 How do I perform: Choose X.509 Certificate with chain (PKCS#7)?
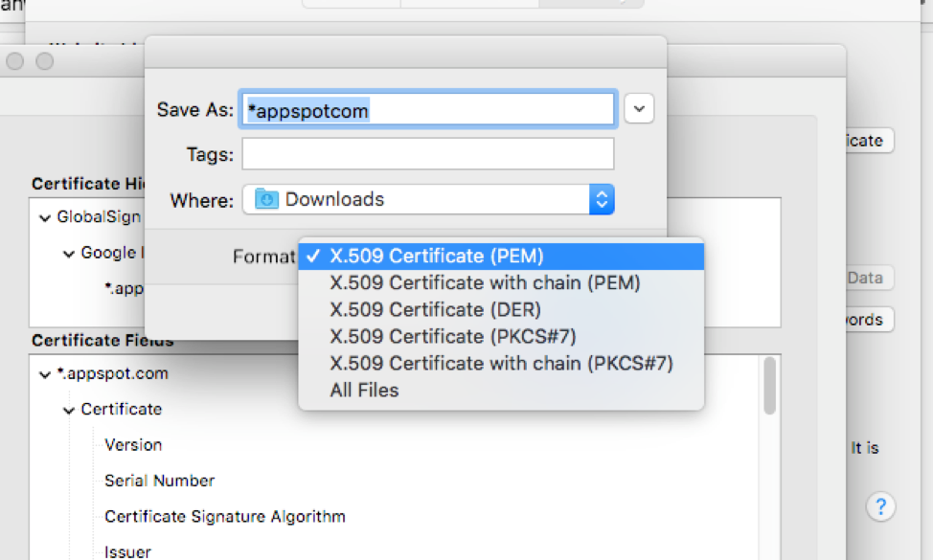tap(501, 364)
